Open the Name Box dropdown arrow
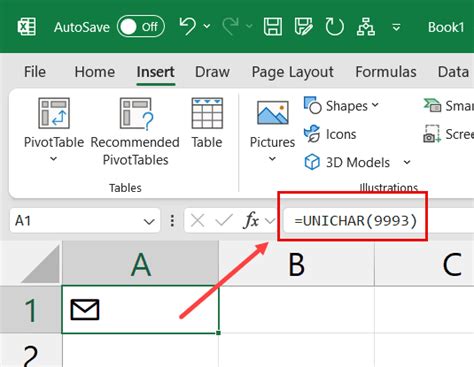The width and height of the screenshot is (474, 367). pos(149,221)
